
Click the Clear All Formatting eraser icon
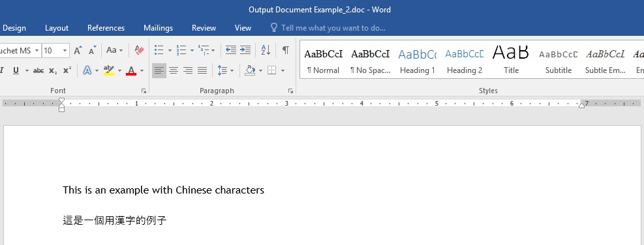(x=139, y=50)
